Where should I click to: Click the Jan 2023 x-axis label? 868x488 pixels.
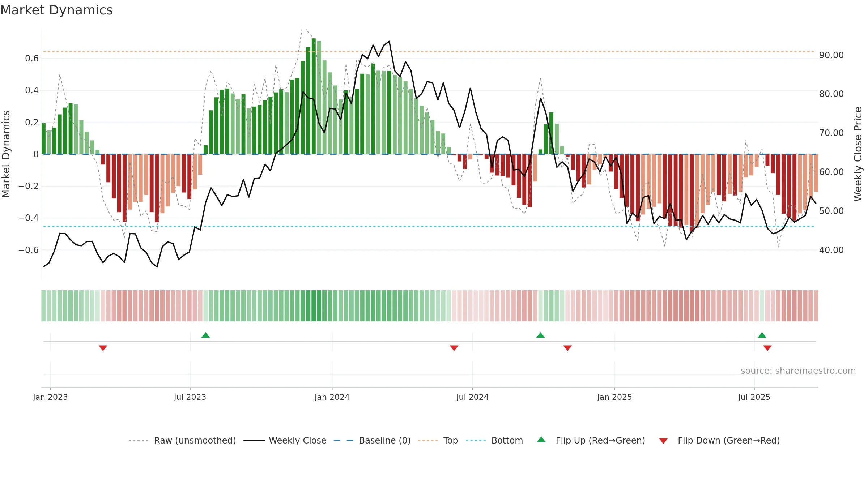pyautogui.click(x=50, y=397)
